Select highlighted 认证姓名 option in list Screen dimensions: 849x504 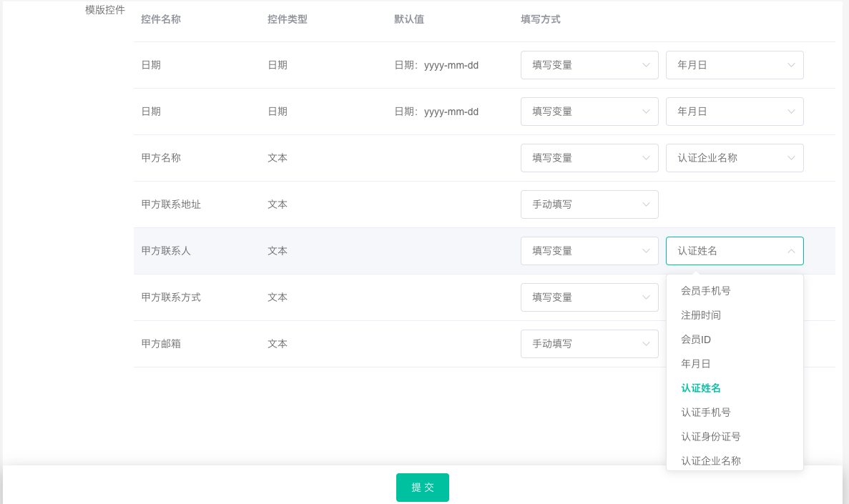[701, 388]
